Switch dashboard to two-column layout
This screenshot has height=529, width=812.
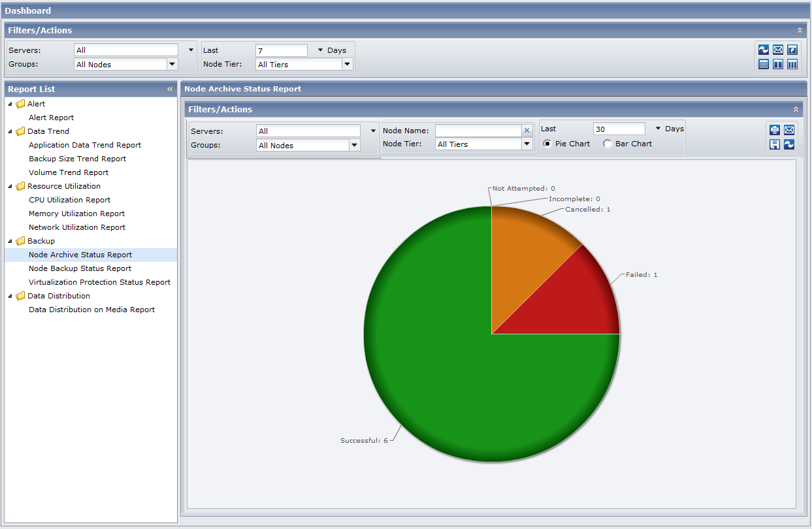[x=778, y=64]
